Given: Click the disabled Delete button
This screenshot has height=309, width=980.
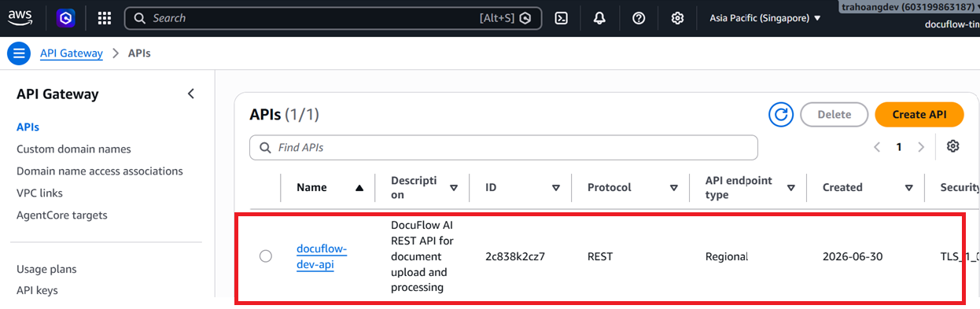Looking at the screenshot, I should [834, 115].
